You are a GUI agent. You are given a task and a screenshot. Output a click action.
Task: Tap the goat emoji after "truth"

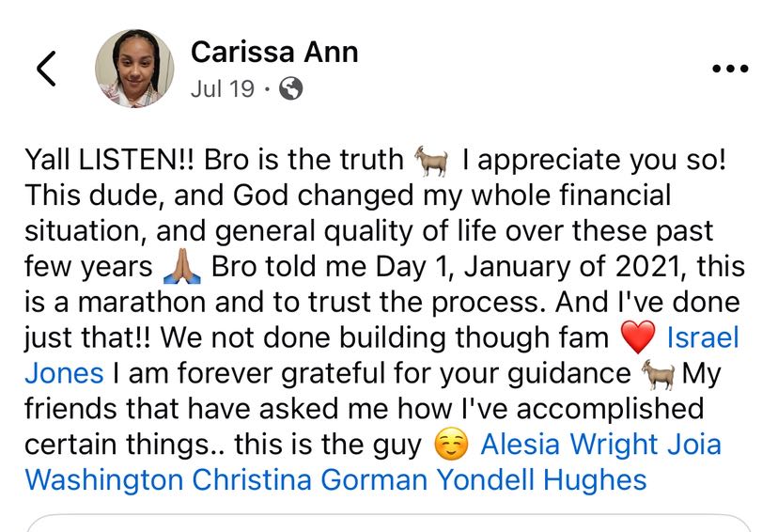(x=432, y=162)
